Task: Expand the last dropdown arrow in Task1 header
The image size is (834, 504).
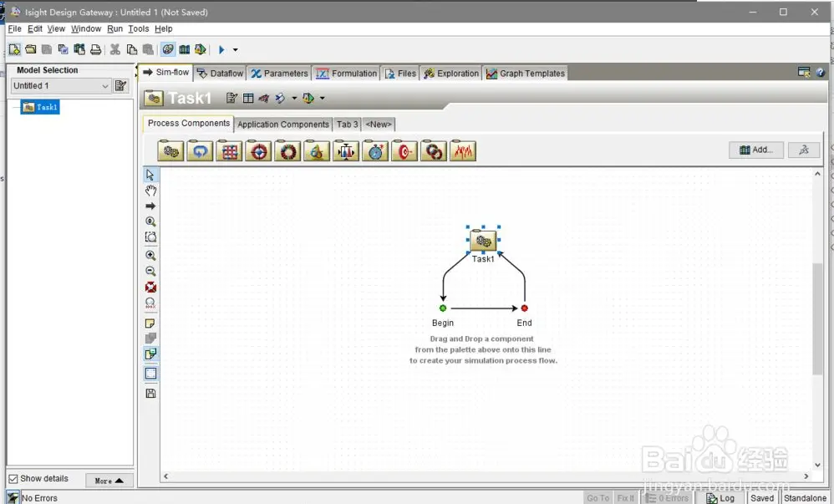Action: pos(323,98)
